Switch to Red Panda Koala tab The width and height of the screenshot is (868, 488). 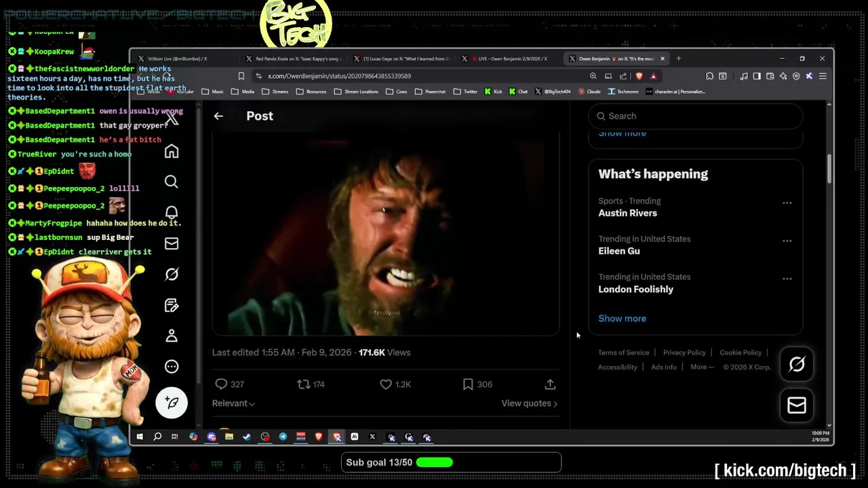[x=294, y=59]
